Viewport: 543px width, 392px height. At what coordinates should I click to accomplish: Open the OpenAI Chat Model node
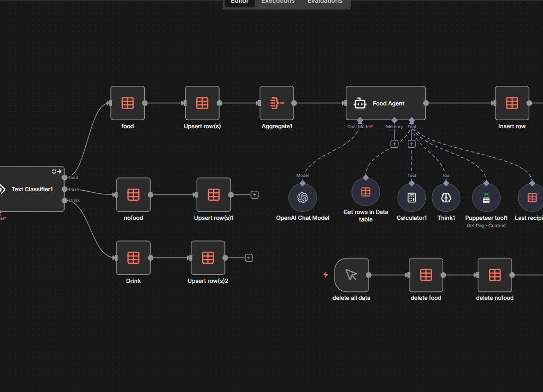(302, 198)
